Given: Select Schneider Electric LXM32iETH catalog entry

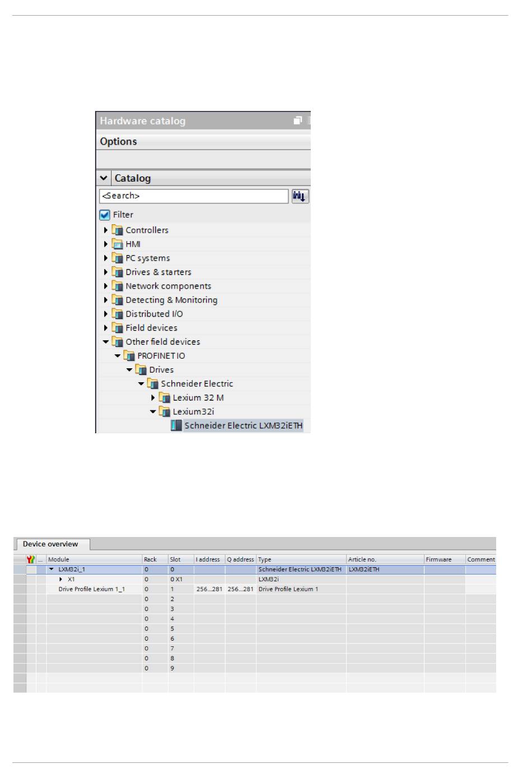Looking at the screenshot, I should pos(244,425).
